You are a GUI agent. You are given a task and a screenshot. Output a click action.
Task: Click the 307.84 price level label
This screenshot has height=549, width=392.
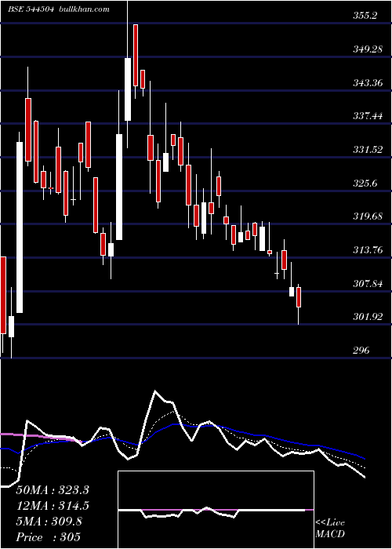coord(368,284)
